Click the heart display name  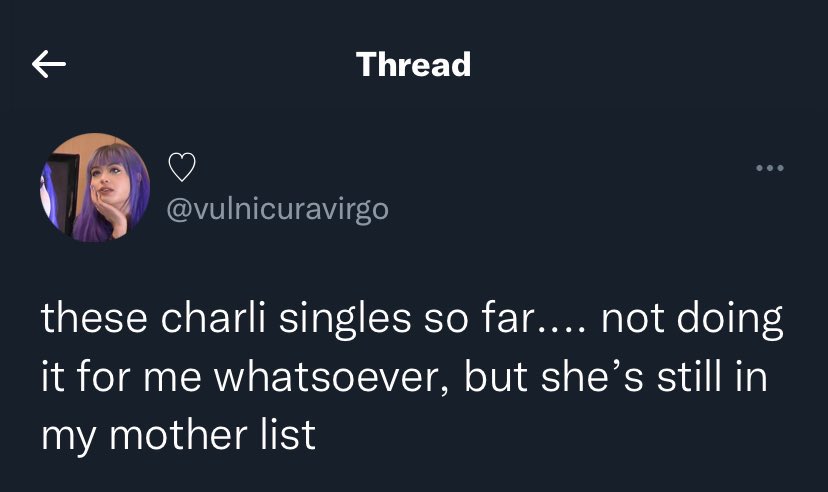pos(179,168)
